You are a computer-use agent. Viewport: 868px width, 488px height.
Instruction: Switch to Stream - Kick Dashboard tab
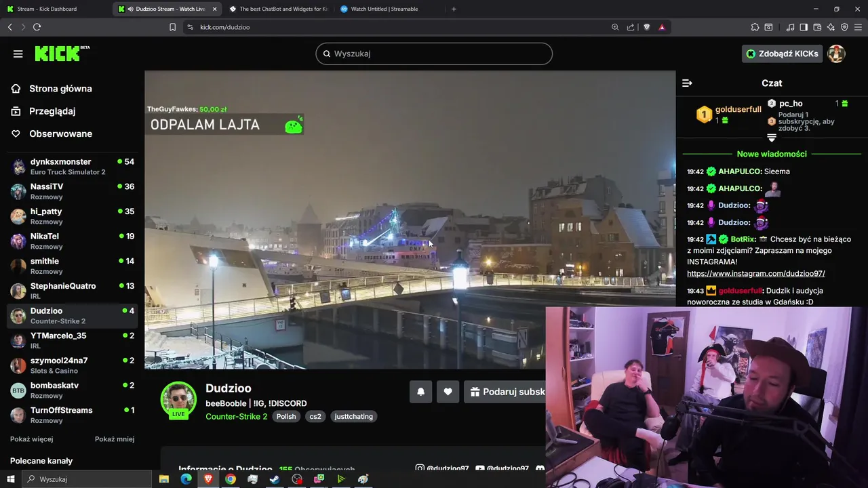click(54, 9)
